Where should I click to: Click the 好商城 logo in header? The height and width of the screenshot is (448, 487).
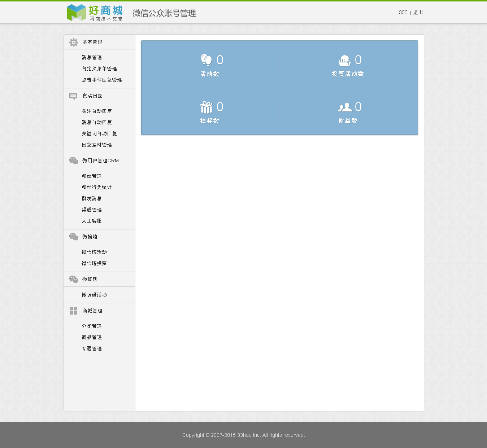point(95,13)
